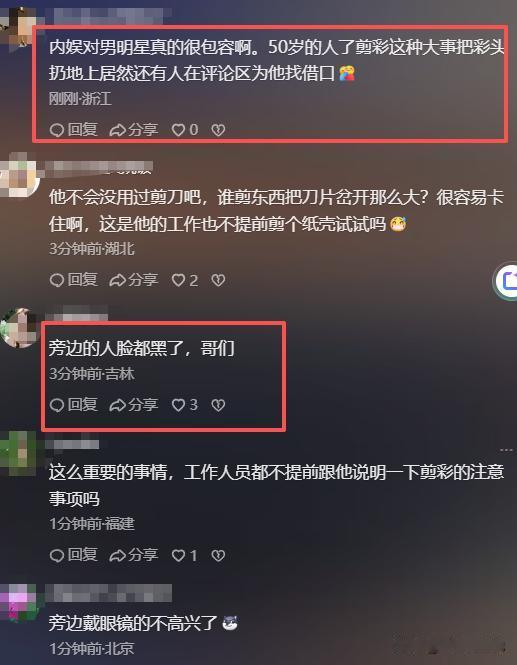517x665 pixels.
Task: Share the Zhejiang comment
Action: [134, 129]
